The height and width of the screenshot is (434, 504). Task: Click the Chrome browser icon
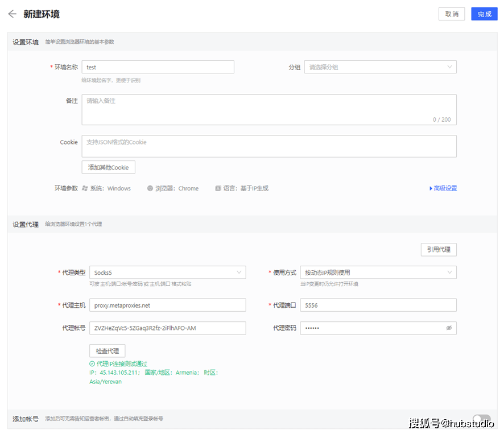click(x=150, y=188)
